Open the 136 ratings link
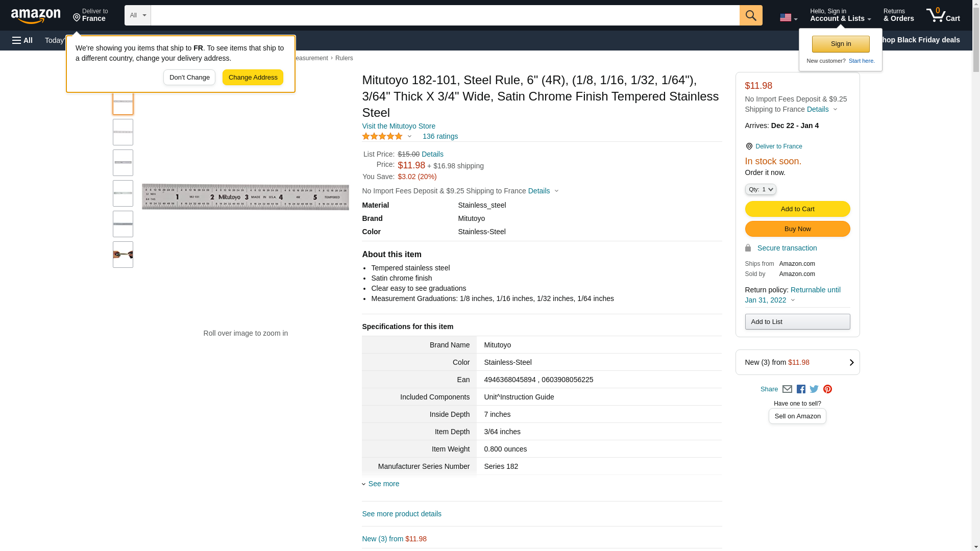980x551 pixels. coord(440,136)
